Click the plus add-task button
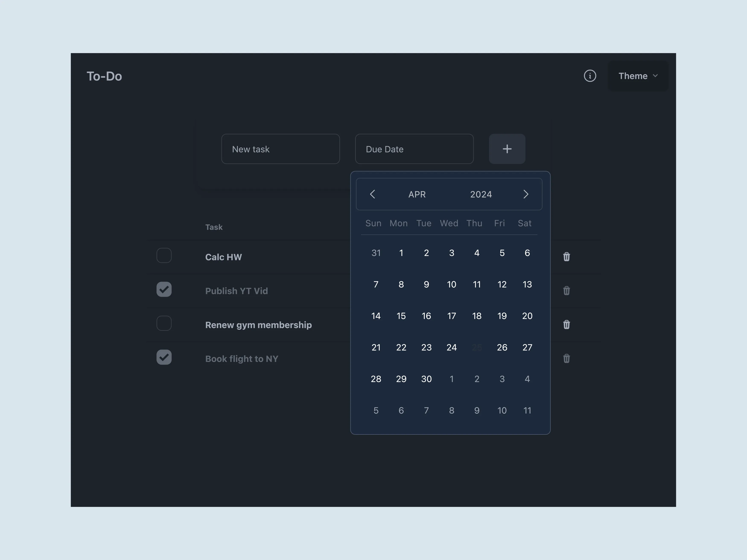747x560 pixels. coord(507,149)
